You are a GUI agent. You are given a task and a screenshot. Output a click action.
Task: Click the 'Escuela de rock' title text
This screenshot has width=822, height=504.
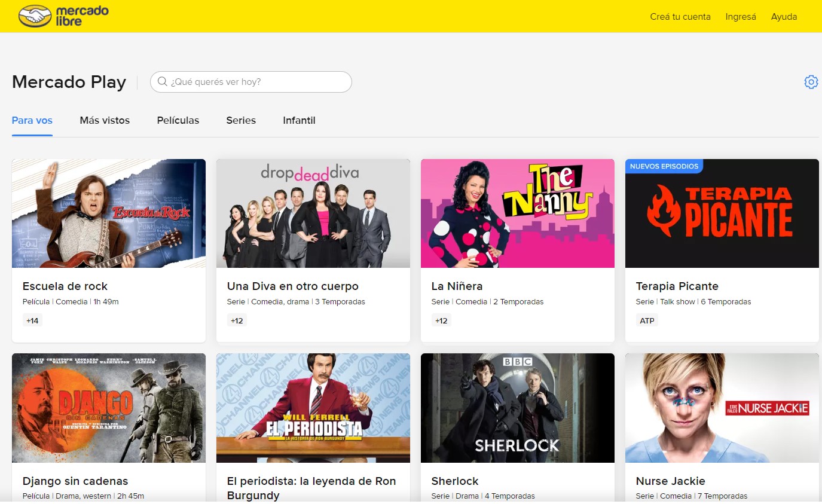coord(65,286)
